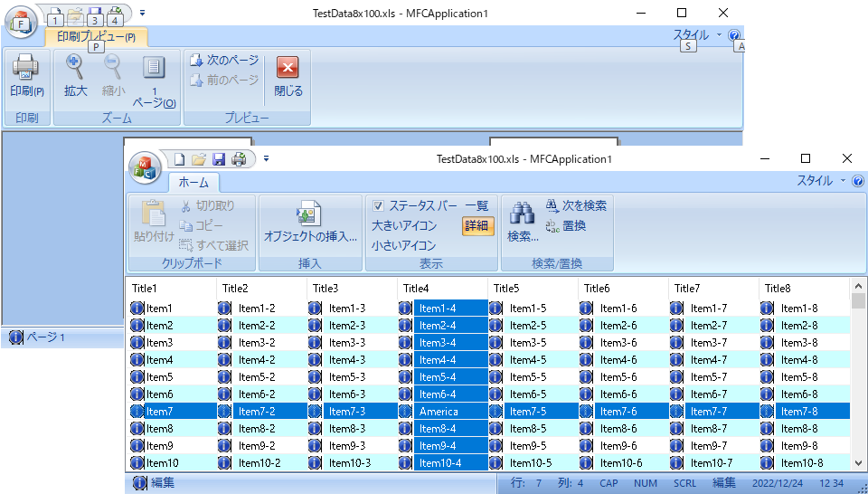Click Open folder icon in front quick access toolbar
The width and height of the screenshot is (868, 494).
199,159
